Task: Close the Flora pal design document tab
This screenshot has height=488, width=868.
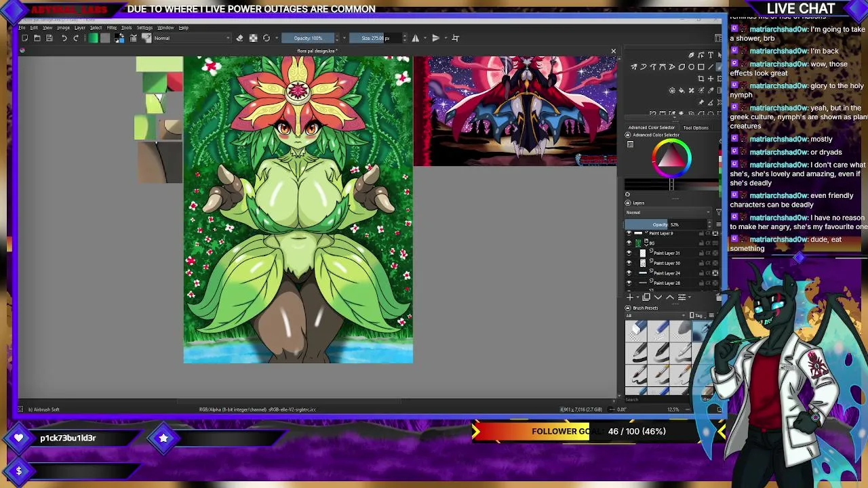Action: coord(613,52)
